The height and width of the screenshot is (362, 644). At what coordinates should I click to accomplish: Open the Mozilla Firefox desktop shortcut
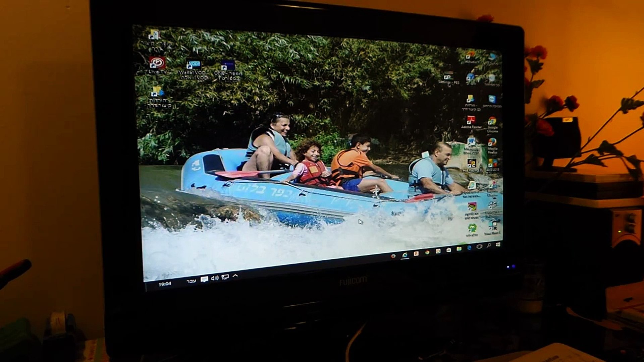click(x=492, y=142)
